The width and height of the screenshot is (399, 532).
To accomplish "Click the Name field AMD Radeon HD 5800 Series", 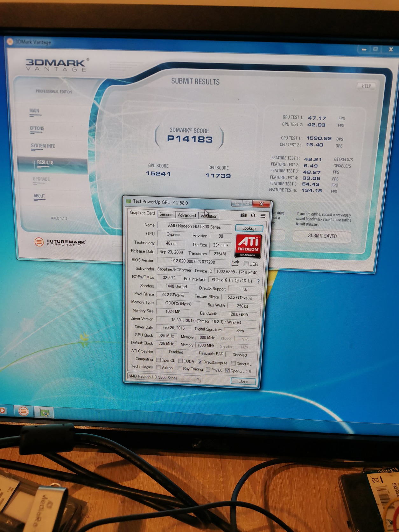I will pos(194,226).
